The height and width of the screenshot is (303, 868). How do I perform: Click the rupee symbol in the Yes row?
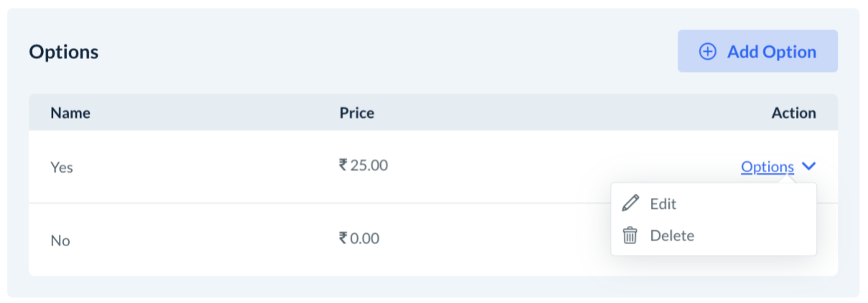point(343,166)
